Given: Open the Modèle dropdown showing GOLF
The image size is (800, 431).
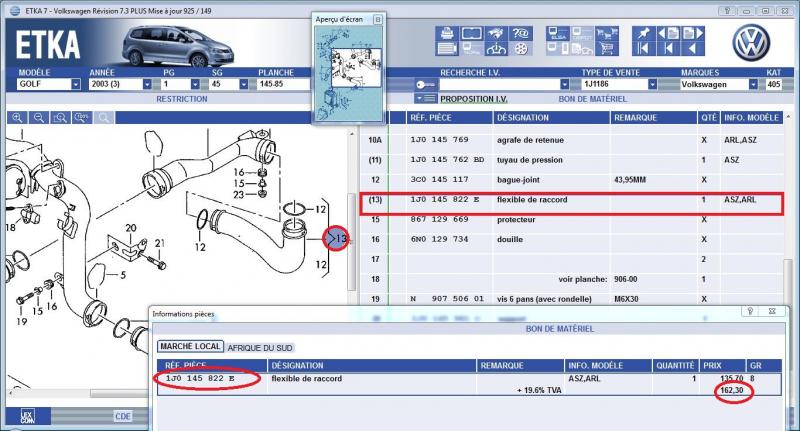Looking at the screenshot, I should (x=76, y=84).
